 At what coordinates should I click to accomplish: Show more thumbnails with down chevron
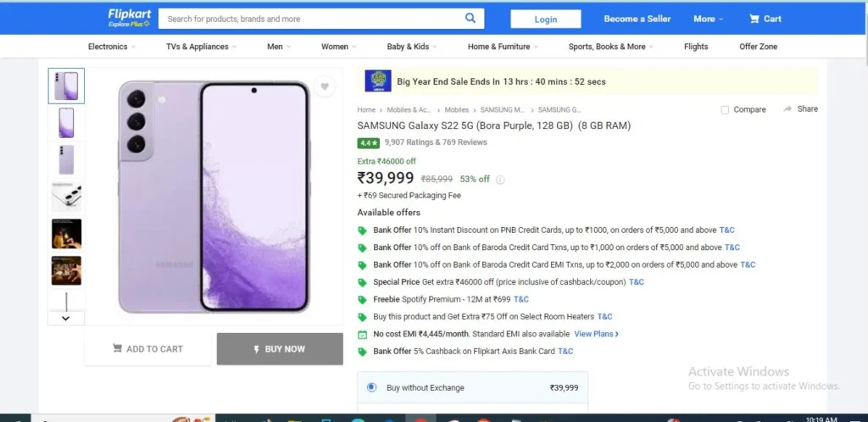[x=66, y=318]
